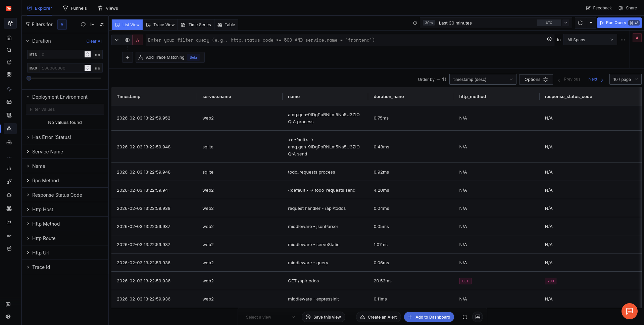Toggle query A visibility eye icon

point(127,40)
